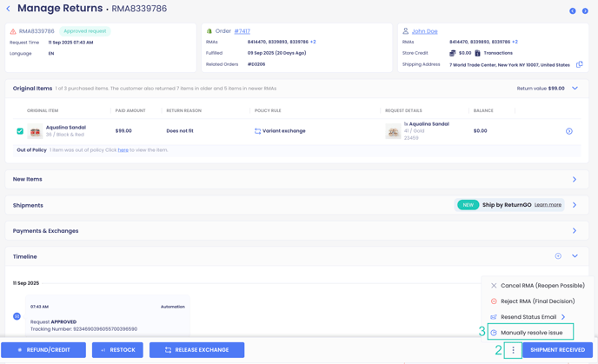Image resolution: width=598 pixels, height=364 pixels.
Task: Click the Transactions document icon
Action: 477,53
